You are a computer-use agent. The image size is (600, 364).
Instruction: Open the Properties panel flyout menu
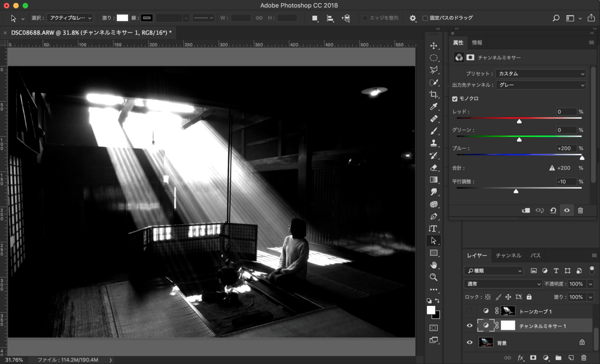tap(591, 42)
